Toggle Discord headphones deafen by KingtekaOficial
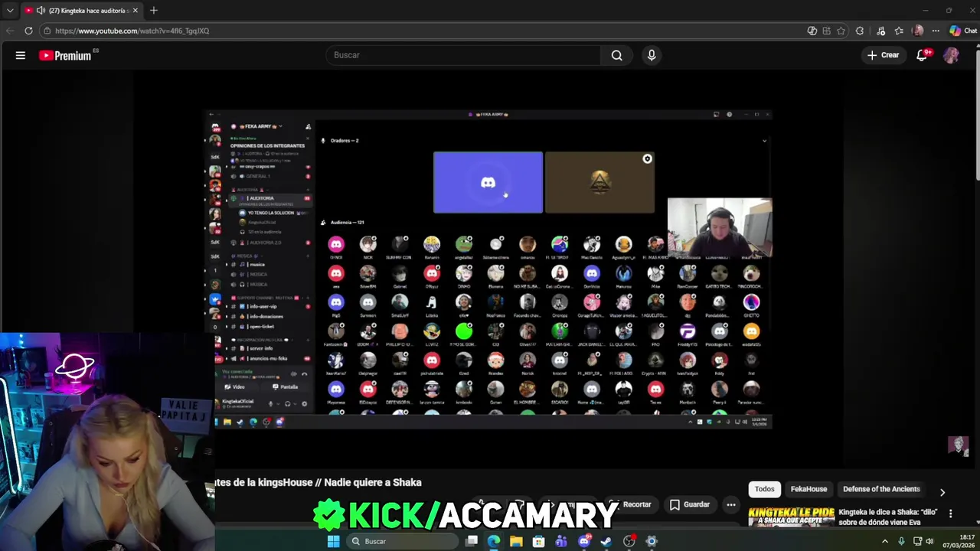The height and width of the screenshot is (551, 980). (x=287, y=404)
